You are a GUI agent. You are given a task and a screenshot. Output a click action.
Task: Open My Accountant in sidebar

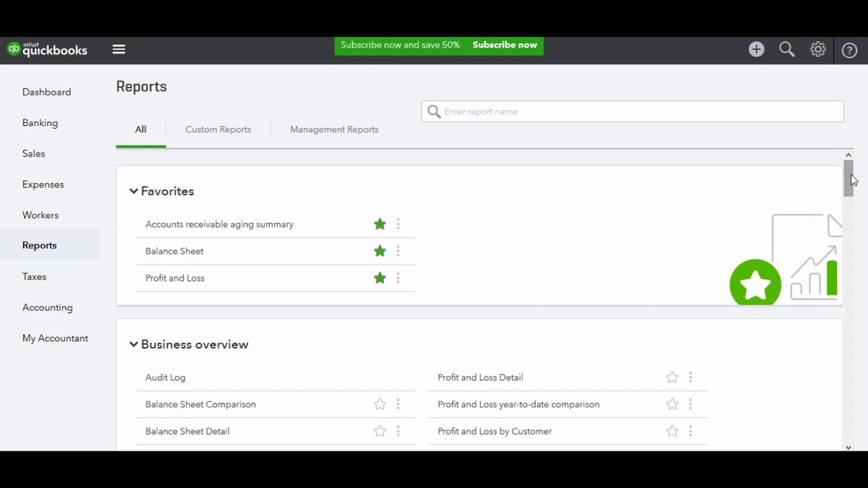coord(55,338)
